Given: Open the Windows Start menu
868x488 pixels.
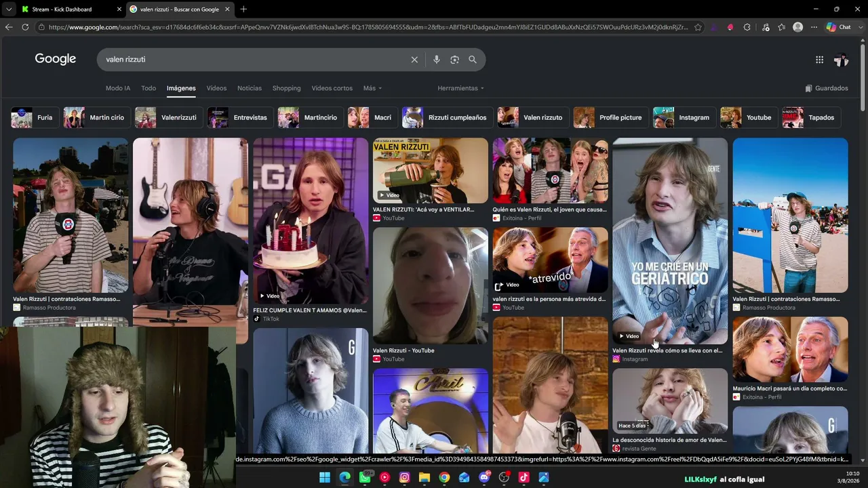Looking at the screenshot, I should coord(325,477).
